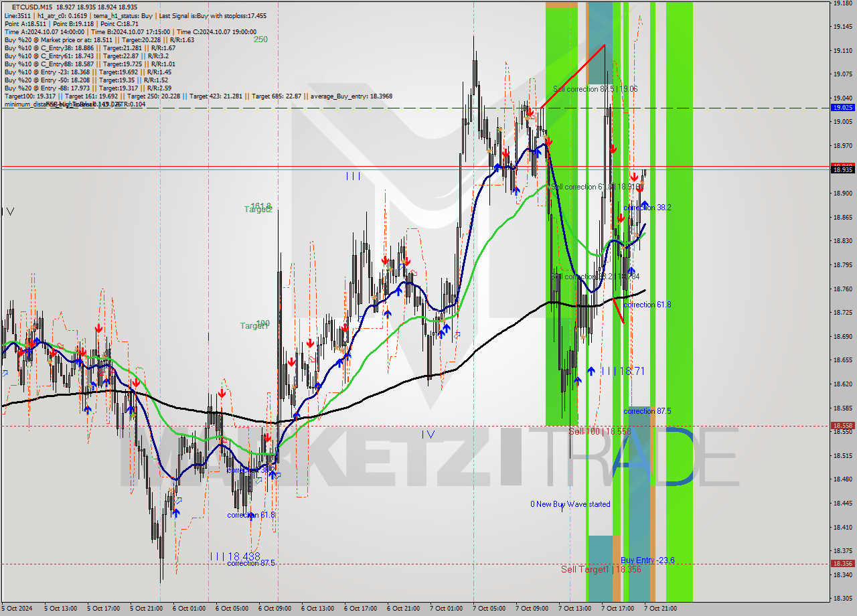Click '7 Oct 13:00' on time axis
The image size is (857, 616).
574,609
